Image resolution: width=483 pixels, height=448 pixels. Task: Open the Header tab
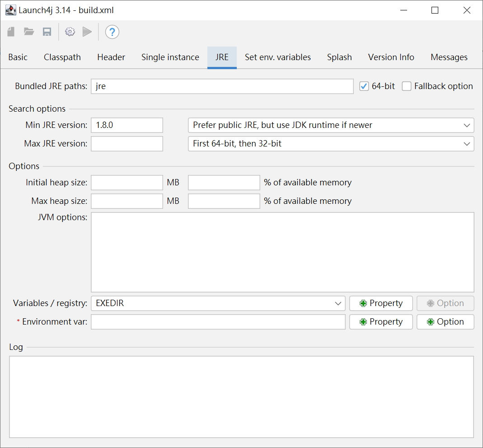coord(111,57)
